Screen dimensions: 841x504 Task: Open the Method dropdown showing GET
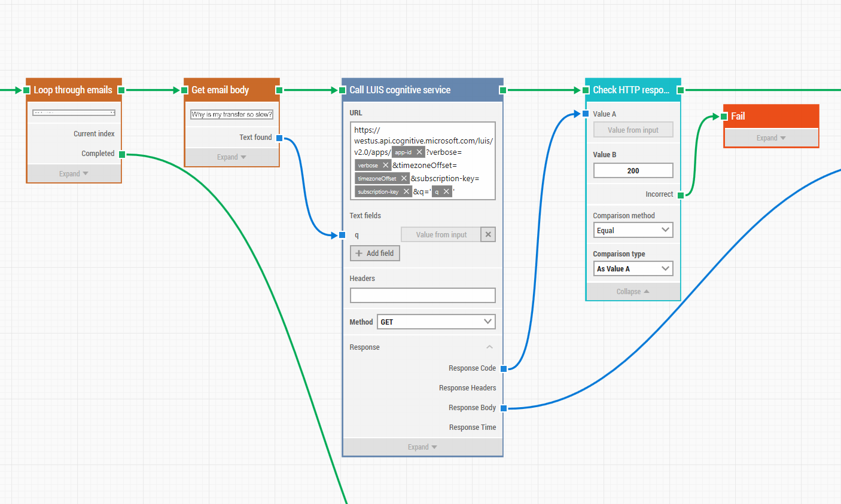tap(436, 322)
